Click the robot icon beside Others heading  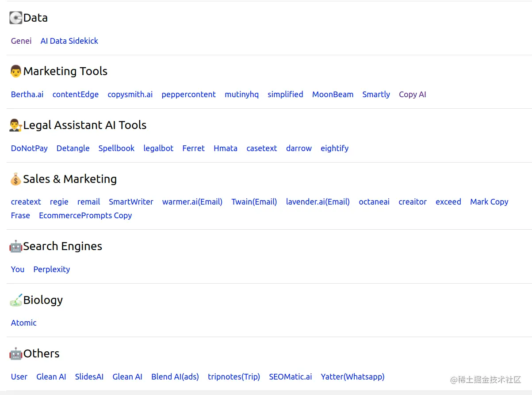tap(16, 354)
